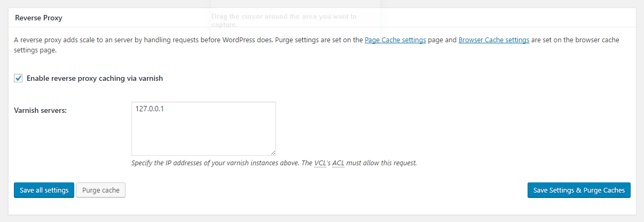Click the 'Specify the IP addresses' helper text

click(274, 163)
